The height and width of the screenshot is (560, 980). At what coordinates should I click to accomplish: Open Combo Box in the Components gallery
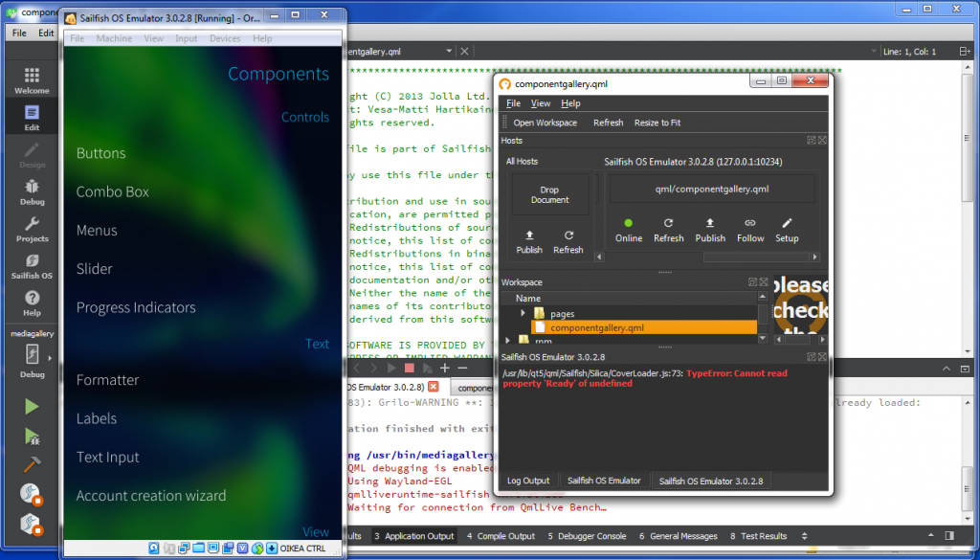tap(113, 191)
